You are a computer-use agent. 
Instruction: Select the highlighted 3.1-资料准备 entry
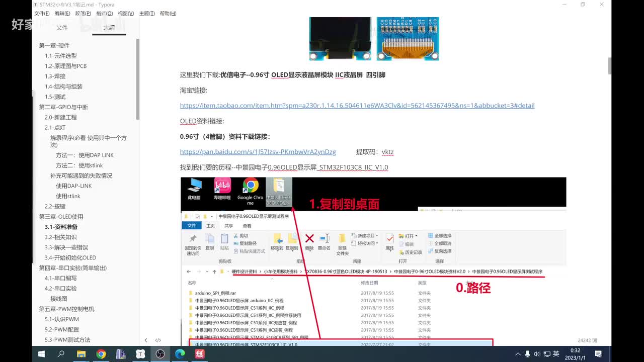click(x=61, y=227)
